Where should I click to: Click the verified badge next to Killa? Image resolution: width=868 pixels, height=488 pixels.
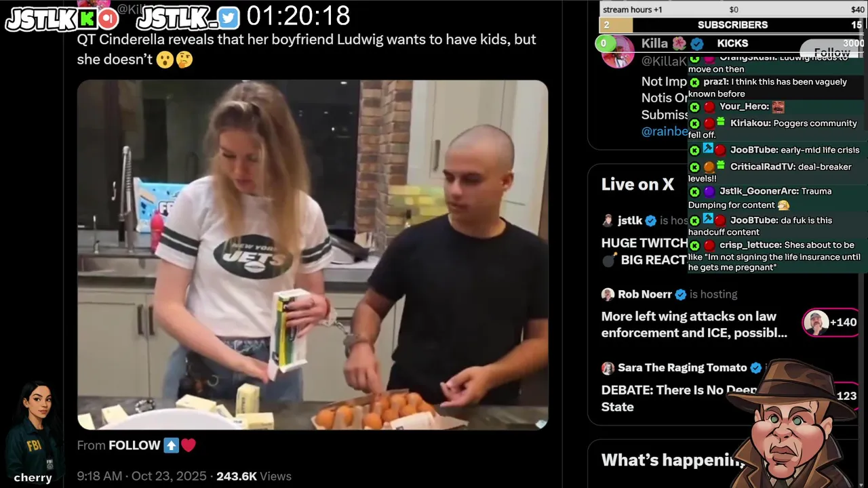697,43
